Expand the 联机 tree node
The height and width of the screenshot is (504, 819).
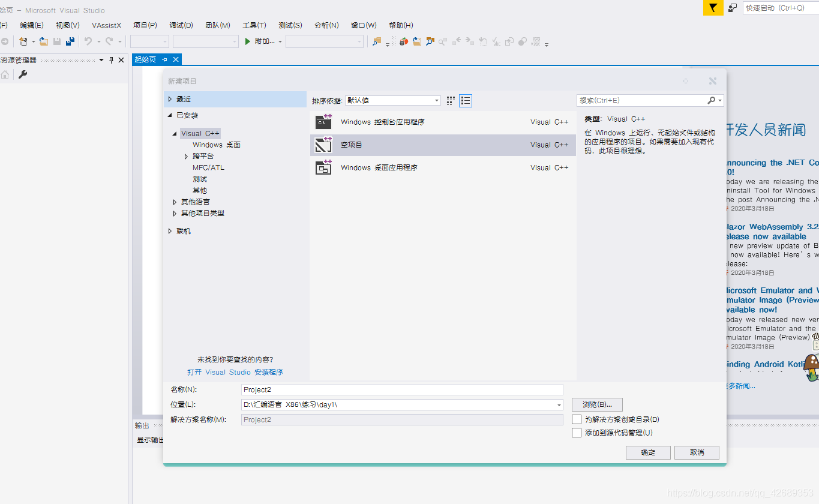click(x=170, y=231)
